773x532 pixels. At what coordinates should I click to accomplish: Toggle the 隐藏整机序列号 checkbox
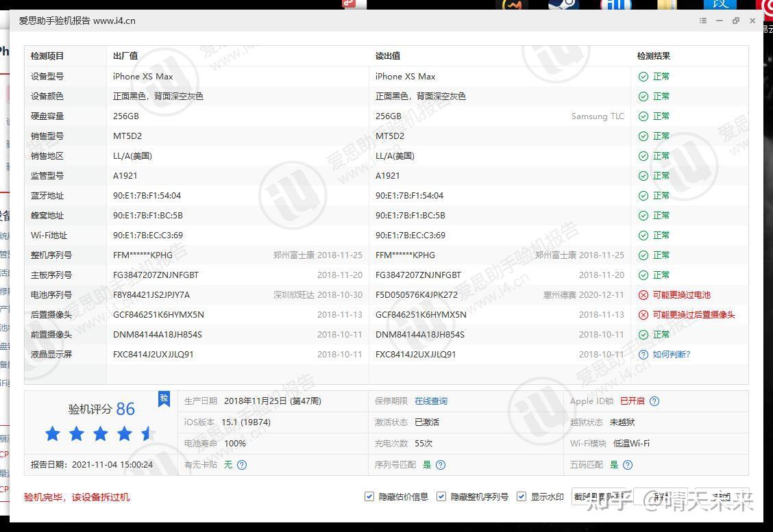pyautogui.click(x=441, y=496)
